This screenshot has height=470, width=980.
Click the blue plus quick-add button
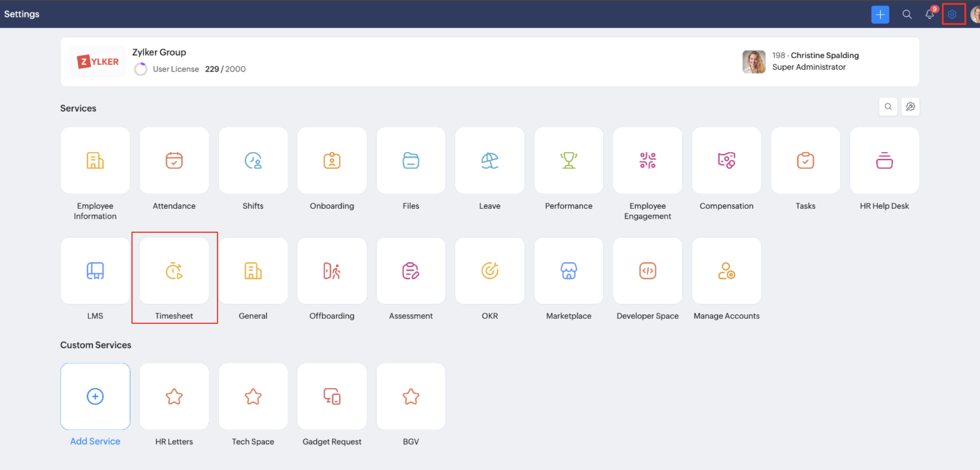tap(880, 15)
